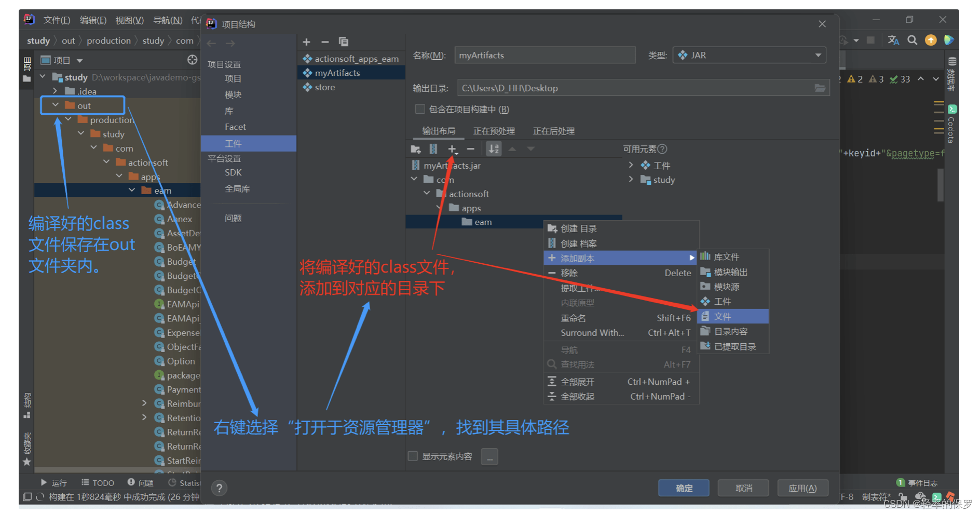Screen dimensions: 980x514
Task: Select actionsoft_apps_eam in artifacts list
Action: point(351,59)
